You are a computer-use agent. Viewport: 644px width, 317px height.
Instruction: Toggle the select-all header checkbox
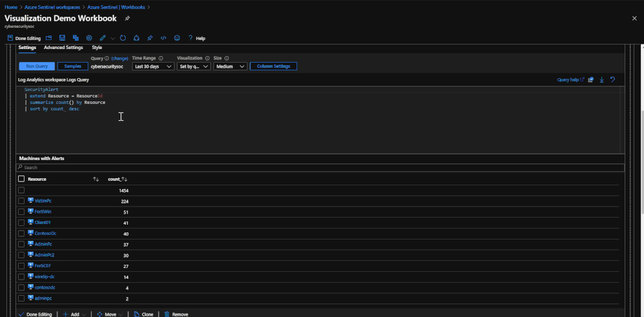(x=21, y=179)
